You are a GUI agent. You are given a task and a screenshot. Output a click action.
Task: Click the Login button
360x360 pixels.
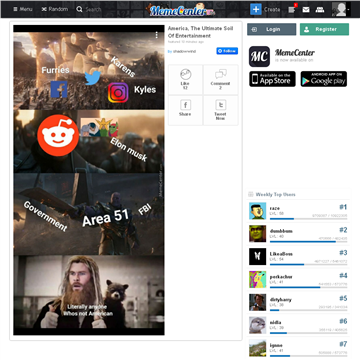(271, 29)
